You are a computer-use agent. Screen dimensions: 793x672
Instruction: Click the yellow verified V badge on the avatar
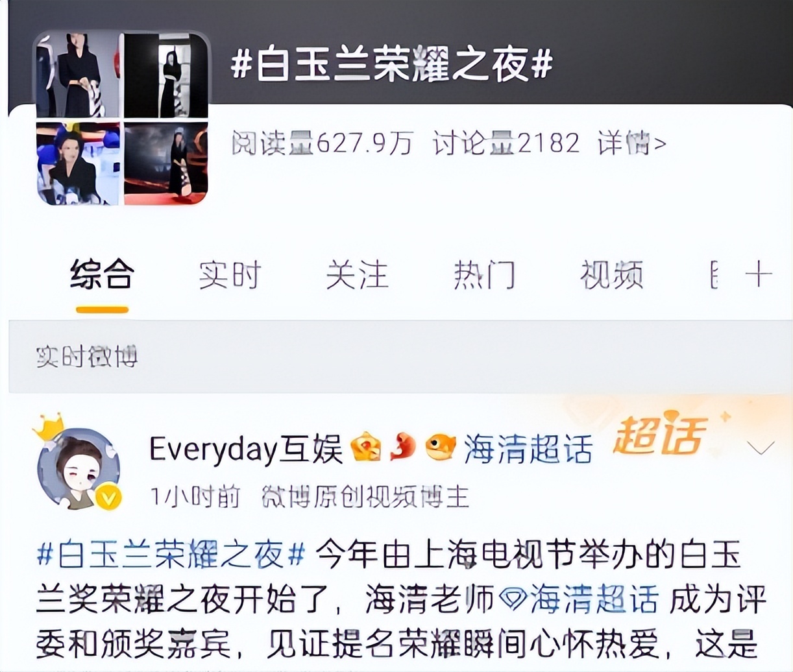pyautogui.click(x=108, y=498)
